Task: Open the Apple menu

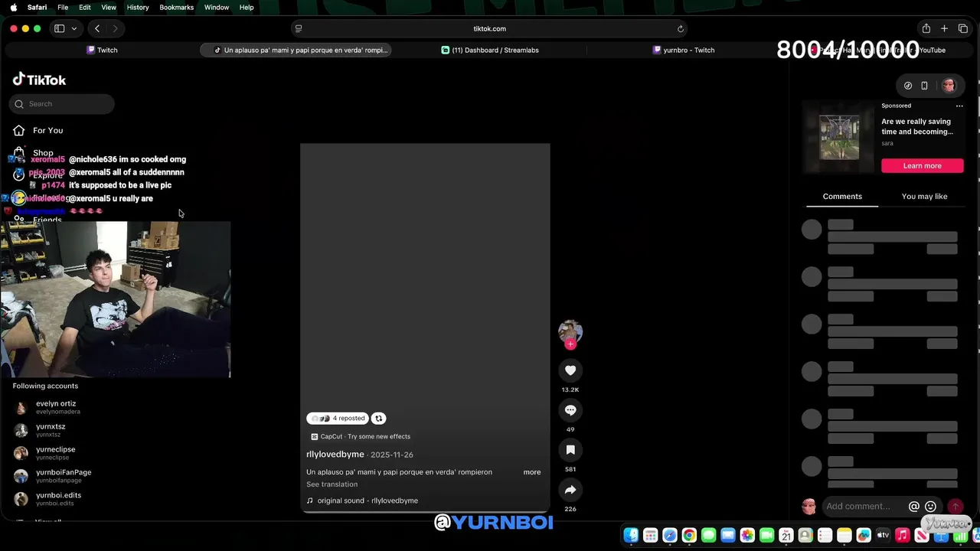Action: point(14,7)
